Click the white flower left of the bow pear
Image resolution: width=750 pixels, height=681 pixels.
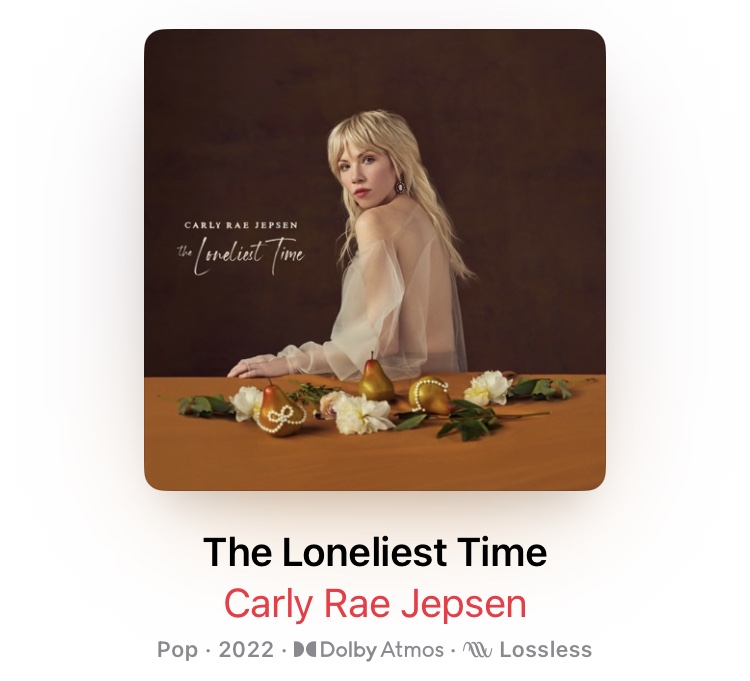click(x=246, y=402)
